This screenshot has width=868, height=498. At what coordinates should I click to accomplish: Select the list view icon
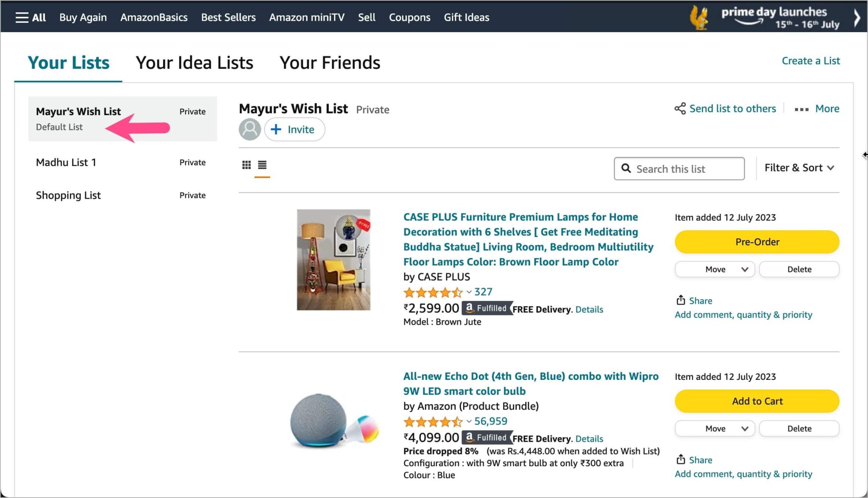(262, 165)
